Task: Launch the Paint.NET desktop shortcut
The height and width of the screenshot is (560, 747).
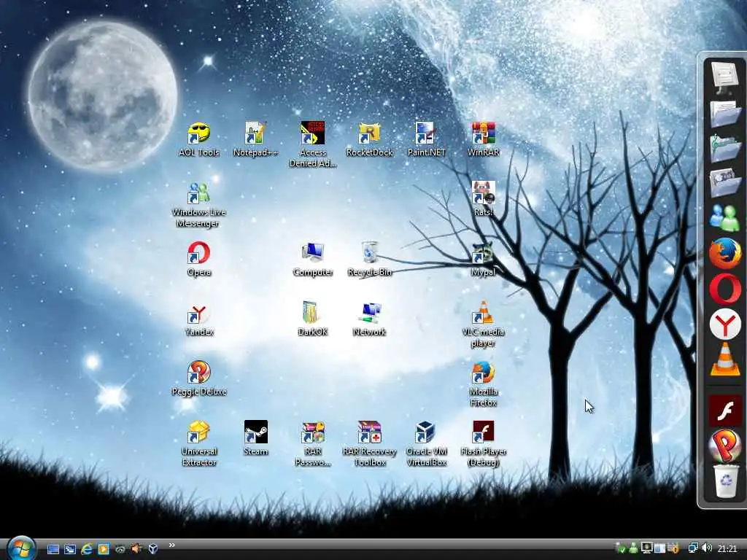Action: click(426, 139)
